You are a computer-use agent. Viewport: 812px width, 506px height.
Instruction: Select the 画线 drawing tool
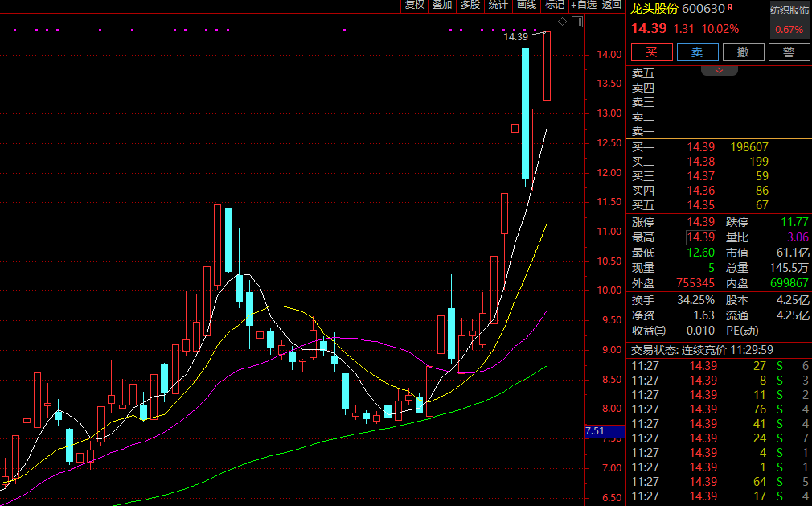[526, 5]
